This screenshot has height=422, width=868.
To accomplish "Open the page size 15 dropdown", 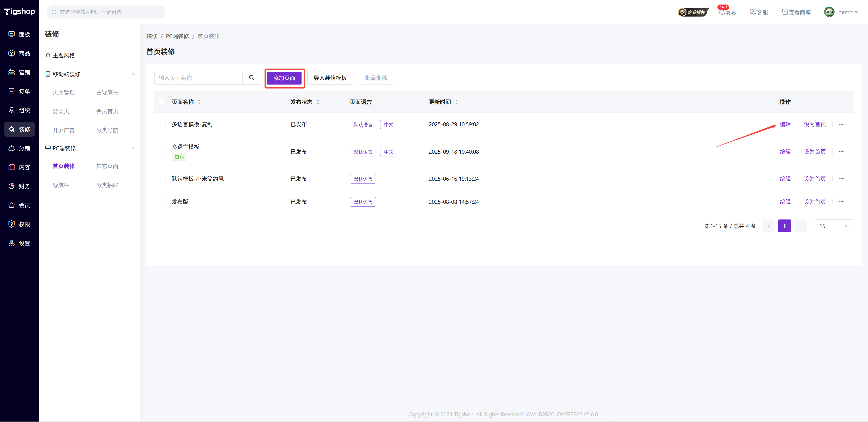I will click(834, 226).
